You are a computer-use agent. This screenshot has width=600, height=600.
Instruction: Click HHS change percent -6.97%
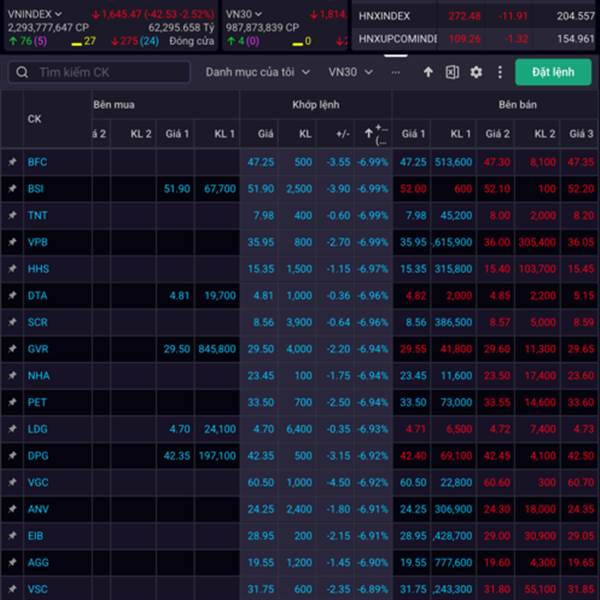(x=373, y=269)
